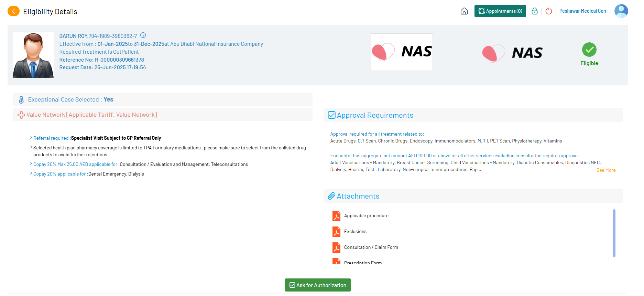Click the patient photo thumbnail
Viewport: 644px width, 296px height.
(33, 55)
